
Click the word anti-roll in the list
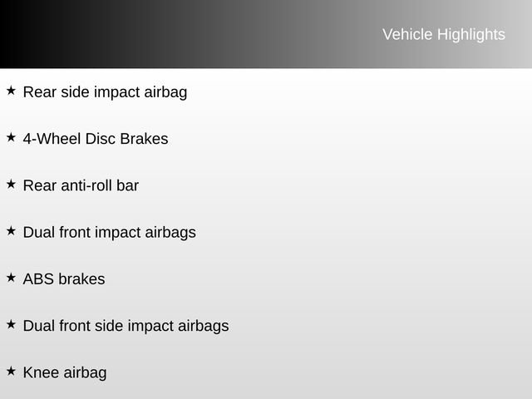click(87, 185)
